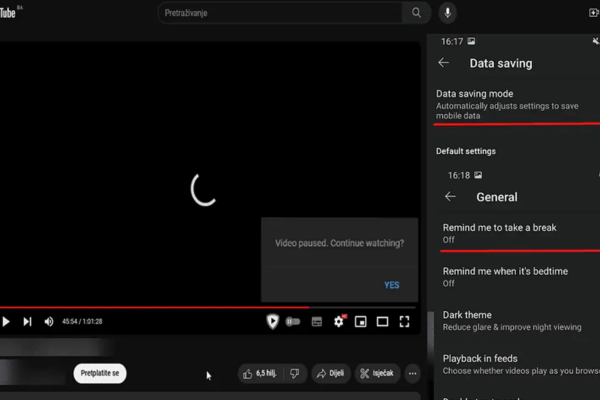Viewport: 600px width, 400px height.
Task: Click the Pretraživanje search field
Action: pyautogui.click(x=281, y=13)
